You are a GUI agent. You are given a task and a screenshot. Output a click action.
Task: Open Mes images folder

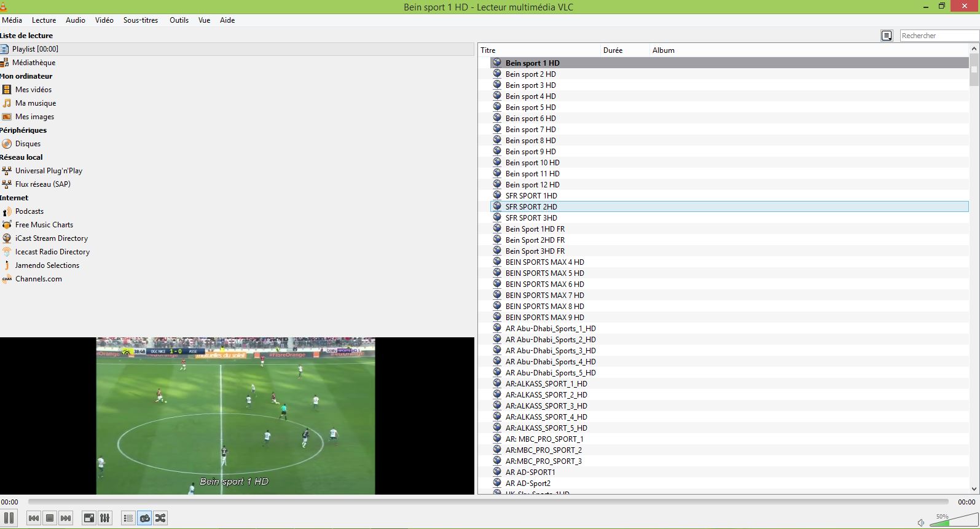click(x=34, y=117)
